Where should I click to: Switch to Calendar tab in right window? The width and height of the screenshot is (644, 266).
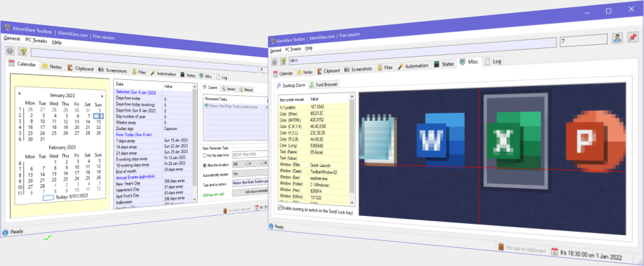(283, 73)
